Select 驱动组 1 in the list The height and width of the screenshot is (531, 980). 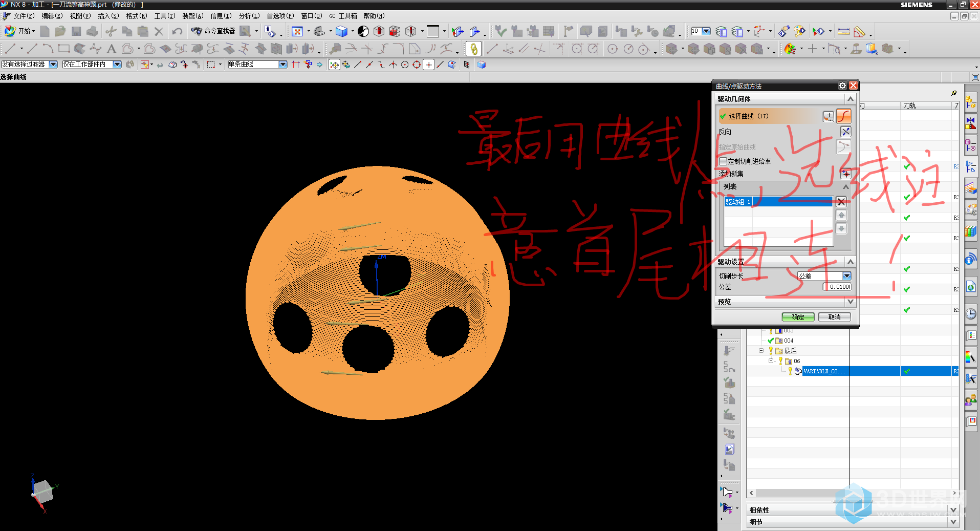click(x=778, y=202)
